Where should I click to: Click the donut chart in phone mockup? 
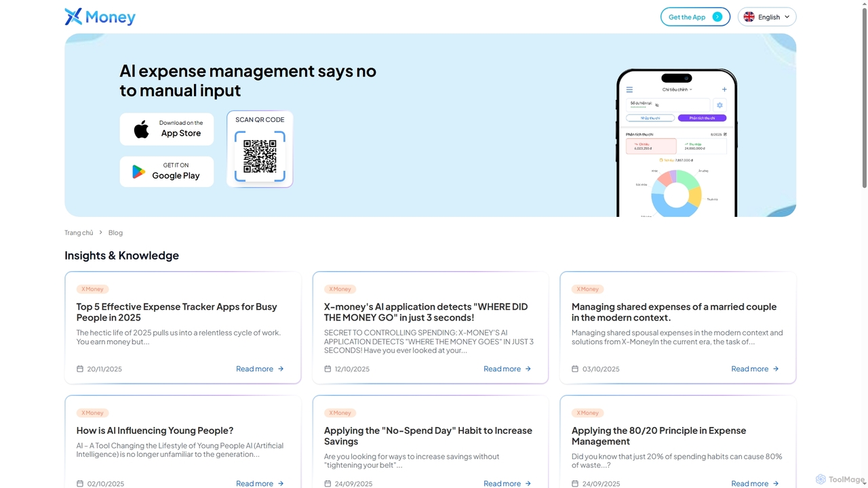(x=676, y=194)
